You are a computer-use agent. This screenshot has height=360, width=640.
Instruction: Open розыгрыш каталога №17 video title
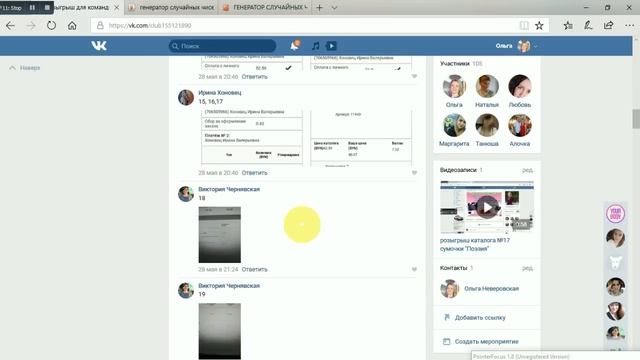(475, 244)
